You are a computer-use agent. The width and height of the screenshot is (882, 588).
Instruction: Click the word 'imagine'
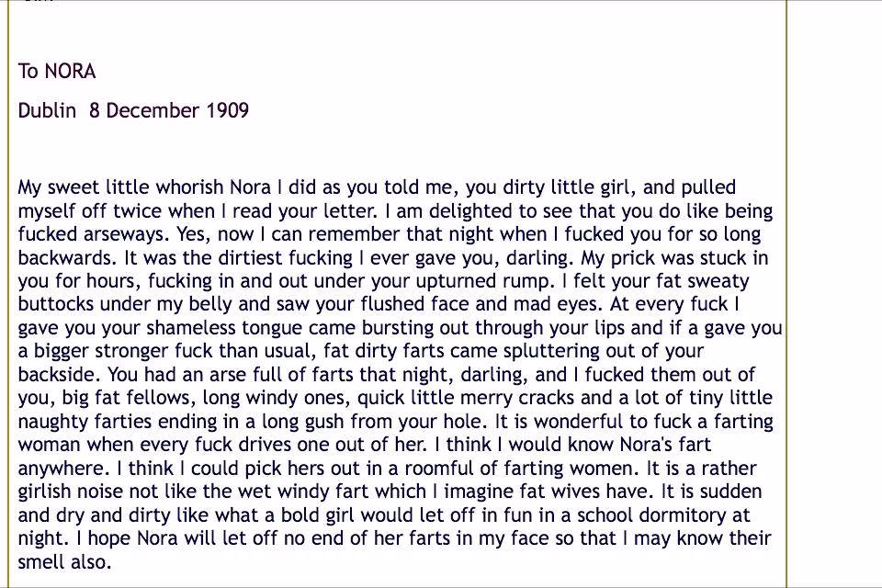pyautogui.click(x=479, y=492)
